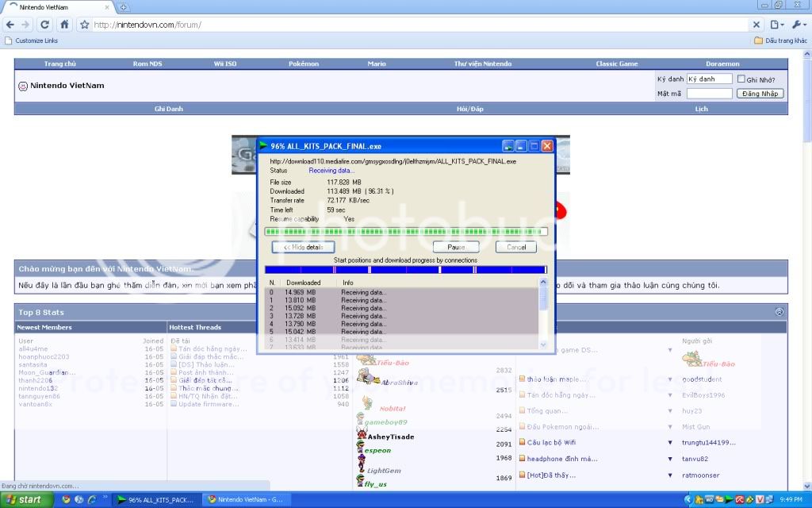This screenshot has width=812, height=508.
Task: Collapse the Top 8 Stats panel
Action: click(x=779, y=312)
